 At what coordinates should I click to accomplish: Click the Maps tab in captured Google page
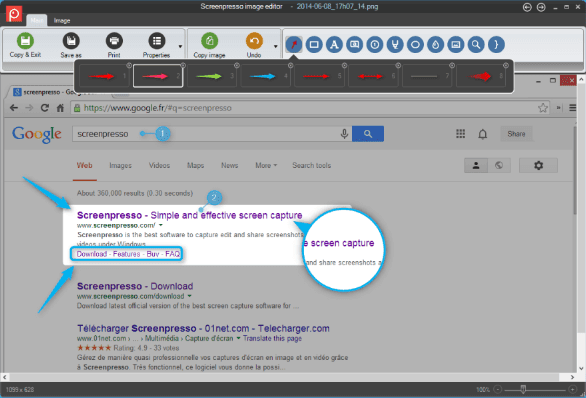[x=195, y=165]
